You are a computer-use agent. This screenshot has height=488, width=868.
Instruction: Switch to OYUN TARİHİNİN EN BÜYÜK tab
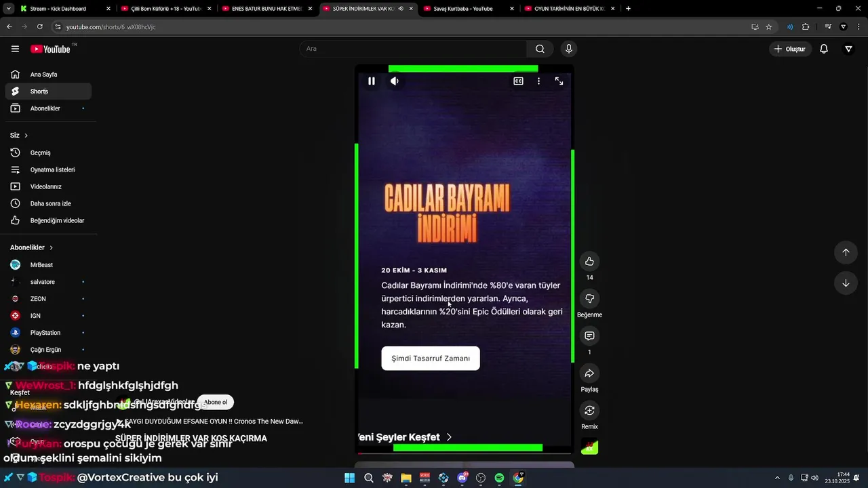click(x=570, y=9)
